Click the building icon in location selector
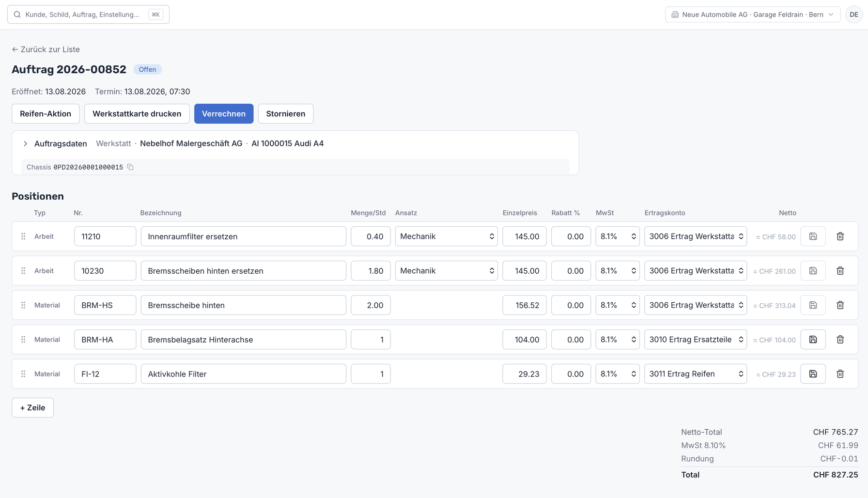This screenshot has width=868, height=498. coord(675,15)
